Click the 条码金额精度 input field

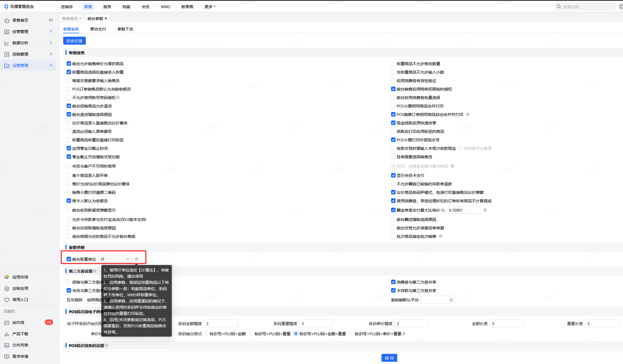221,324
